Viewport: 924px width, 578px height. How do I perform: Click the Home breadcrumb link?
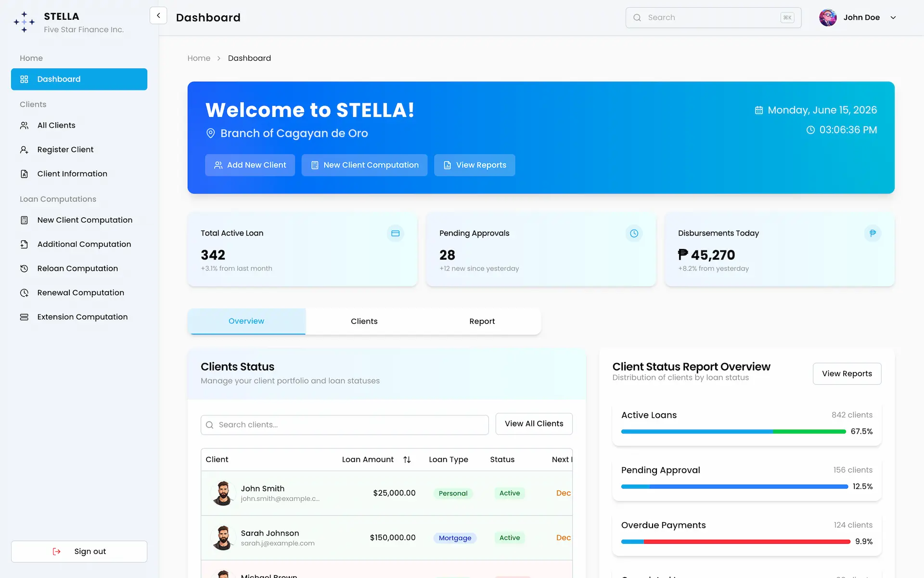(199, 58)
